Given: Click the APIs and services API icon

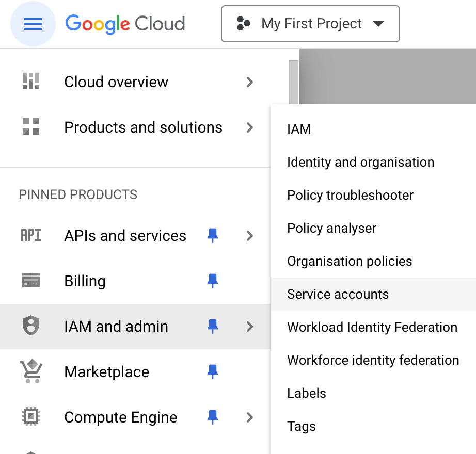Looking at the screenshot, I should tap(31, 235).
